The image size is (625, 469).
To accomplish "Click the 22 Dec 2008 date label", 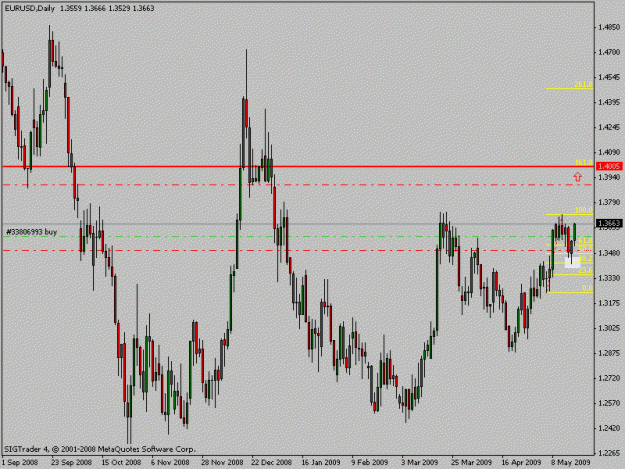I will [271, 463].
